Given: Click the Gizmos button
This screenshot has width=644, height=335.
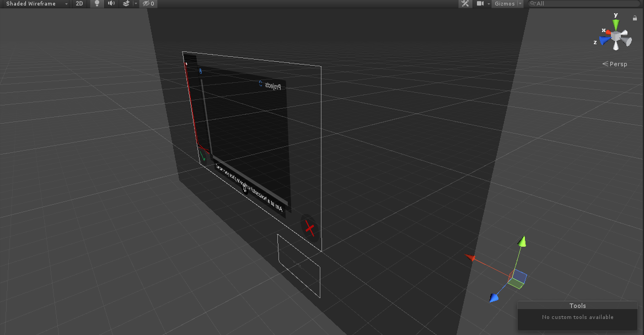Looking at the screenshot, I should pos(505,4).
